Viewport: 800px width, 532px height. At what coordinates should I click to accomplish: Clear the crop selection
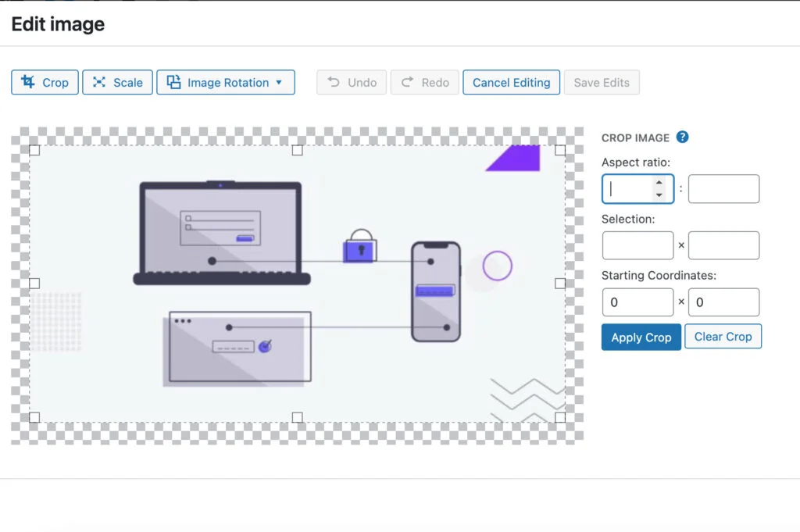click(x=723, y=336)
